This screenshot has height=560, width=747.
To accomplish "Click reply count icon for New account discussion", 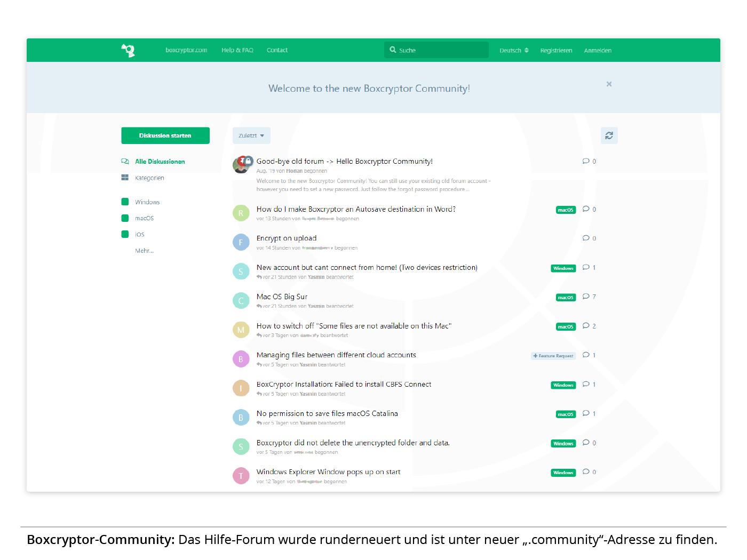I will 586,267.
